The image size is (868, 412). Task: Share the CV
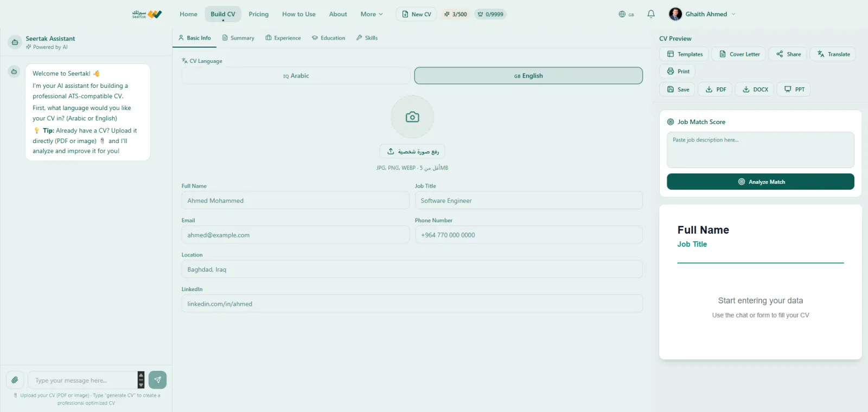pyautogui.click(x=788, y=54)
